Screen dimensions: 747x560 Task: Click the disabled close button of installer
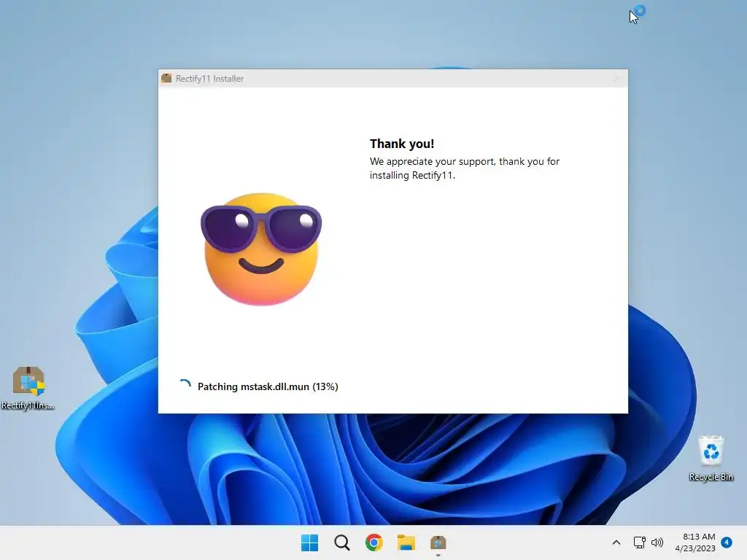coord(616,79)
